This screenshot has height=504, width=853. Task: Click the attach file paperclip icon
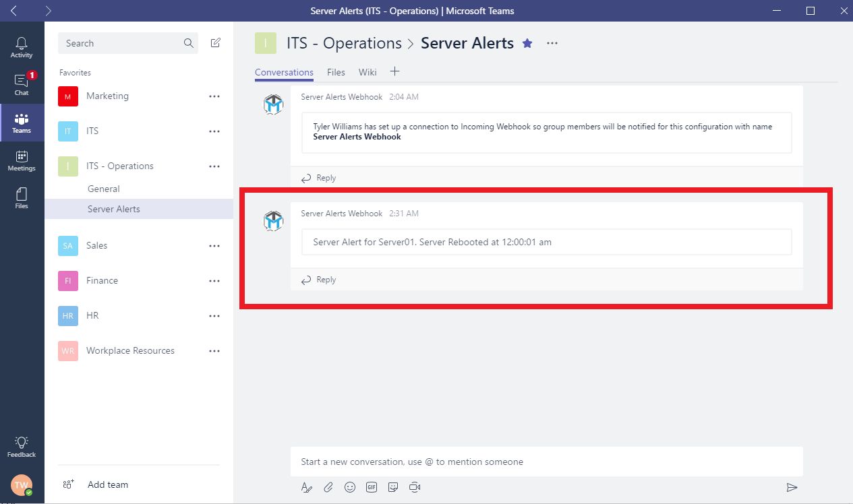(x=328, y=487)
